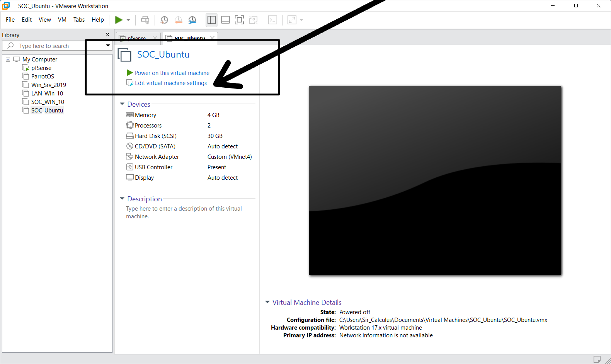The width and height of the screenshot is (611, 364).
Task: Click the message log icon in status bar
Action: tap(597, 359)
